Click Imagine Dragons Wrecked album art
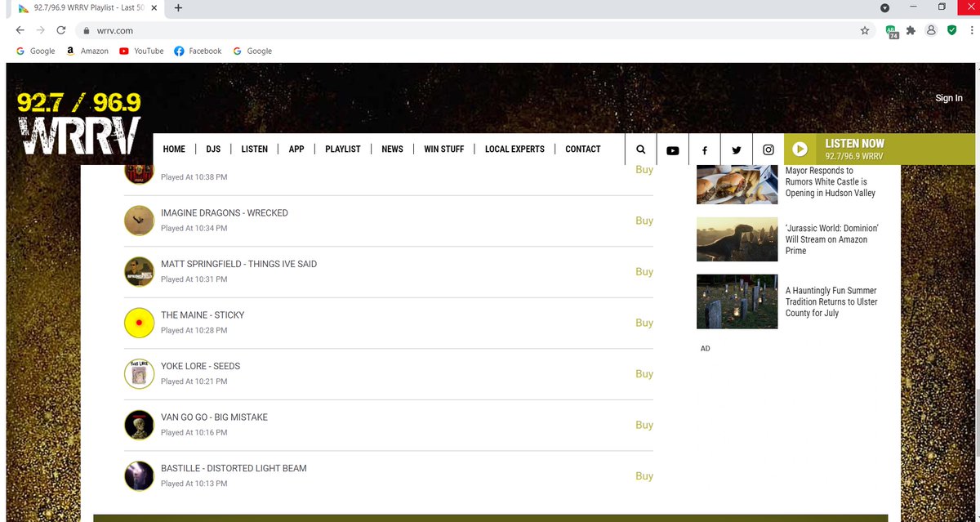This screenshot has height=522, width=980. pos(140,221)
